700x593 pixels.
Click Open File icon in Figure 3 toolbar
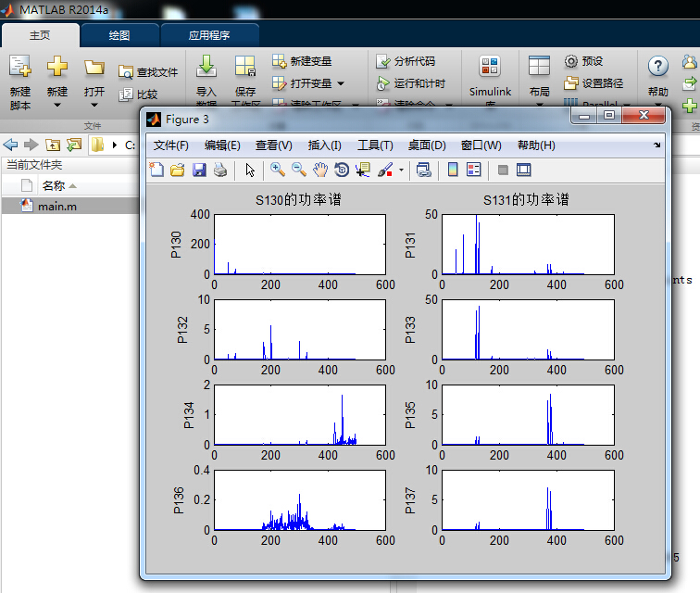(x=178, y=170)
